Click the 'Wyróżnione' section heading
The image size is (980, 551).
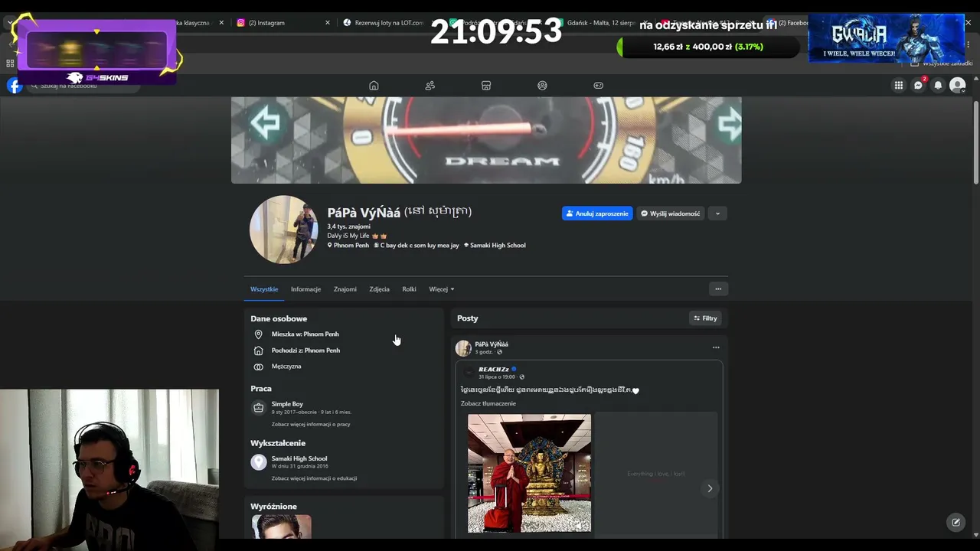273,507
